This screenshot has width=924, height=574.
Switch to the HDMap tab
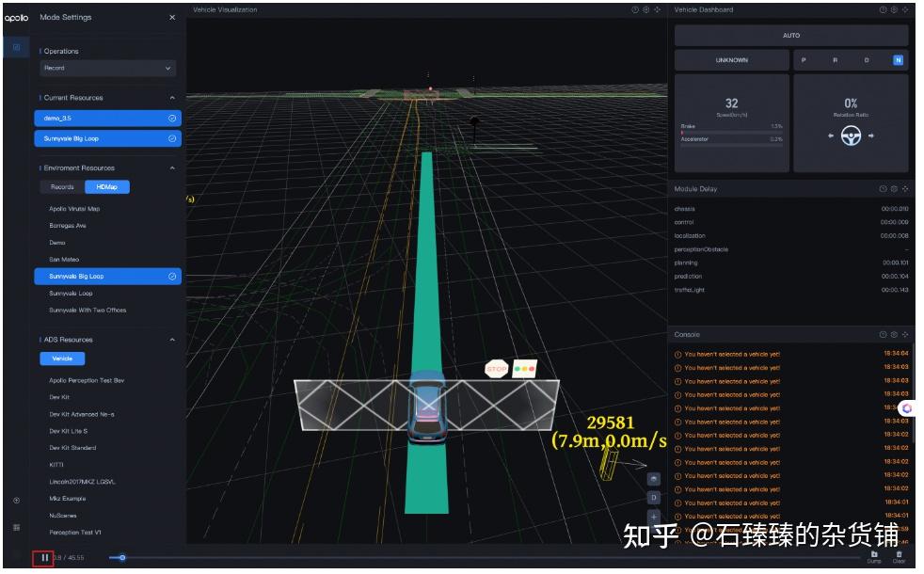click(106, 186)
